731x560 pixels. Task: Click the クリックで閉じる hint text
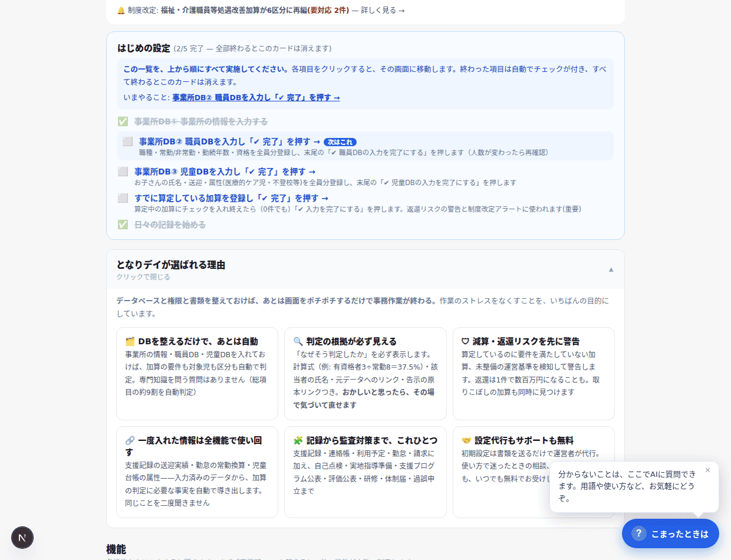(143, 277)
